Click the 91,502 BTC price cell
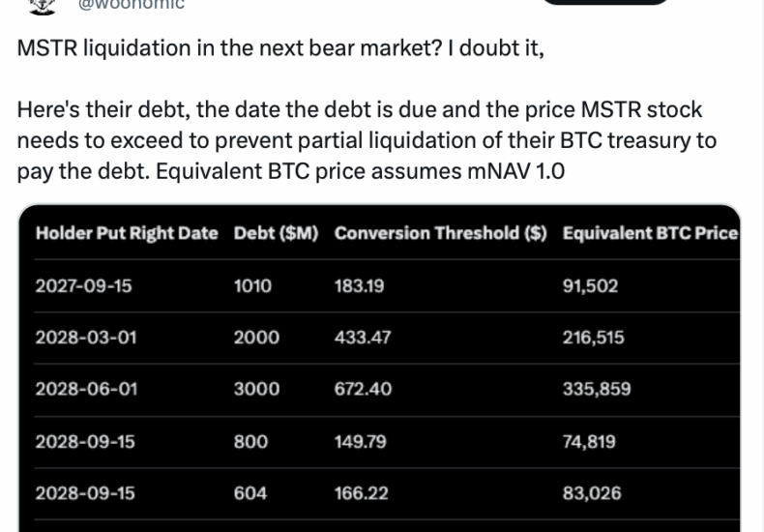 tap(590, 285)
